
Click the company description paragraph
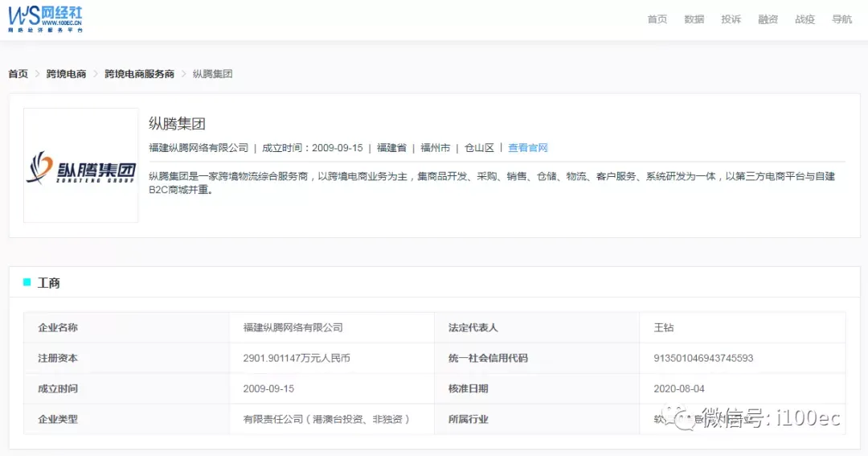click(492, 183)
